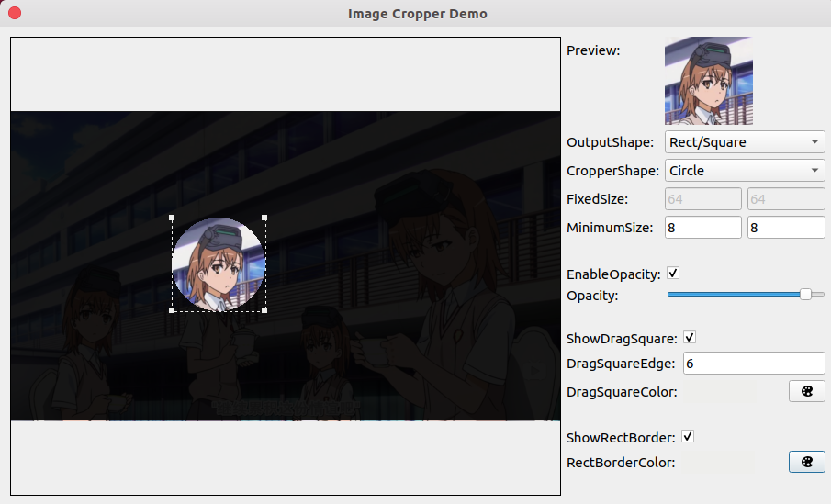The width and height of the screenshot is (831, 504).
Task: Open the CropperShape combo box
Action: point(744,170)
